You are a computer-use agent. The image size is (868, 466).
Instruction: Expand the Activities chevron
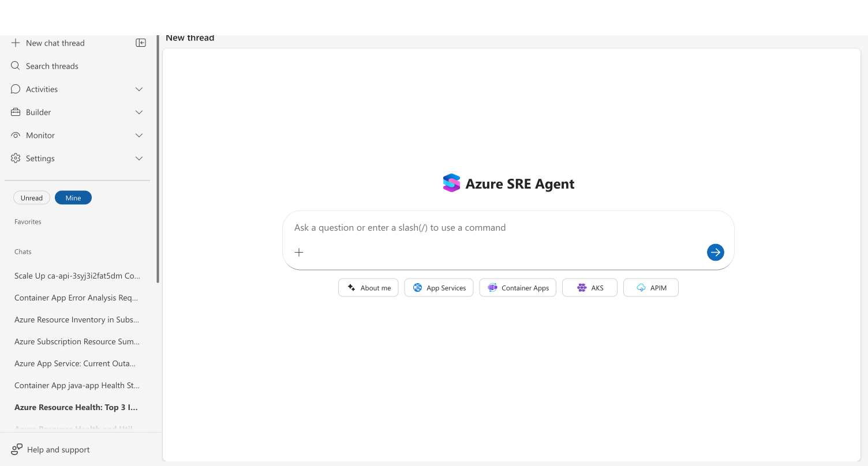139,89
